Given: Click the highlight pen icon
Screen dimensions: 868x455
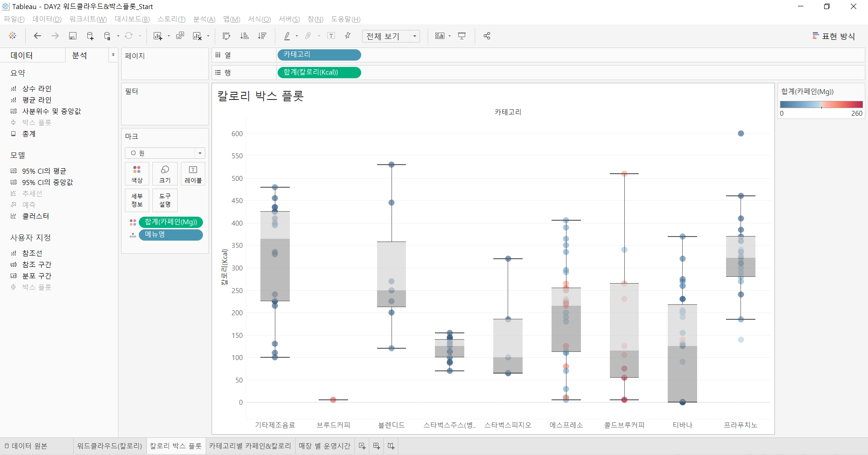Looking at the screenshot, I should click(x=287, y=36).
